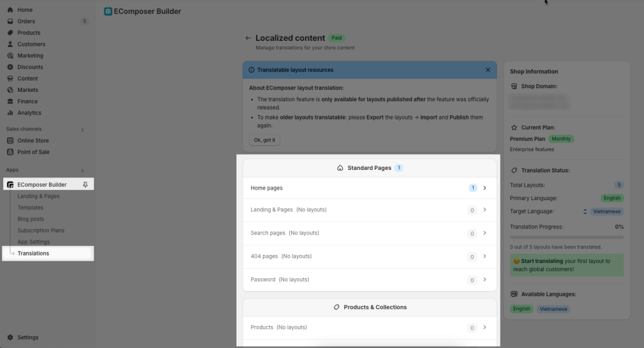
Task: Click the Start translating link
Action: pos(541,261)
